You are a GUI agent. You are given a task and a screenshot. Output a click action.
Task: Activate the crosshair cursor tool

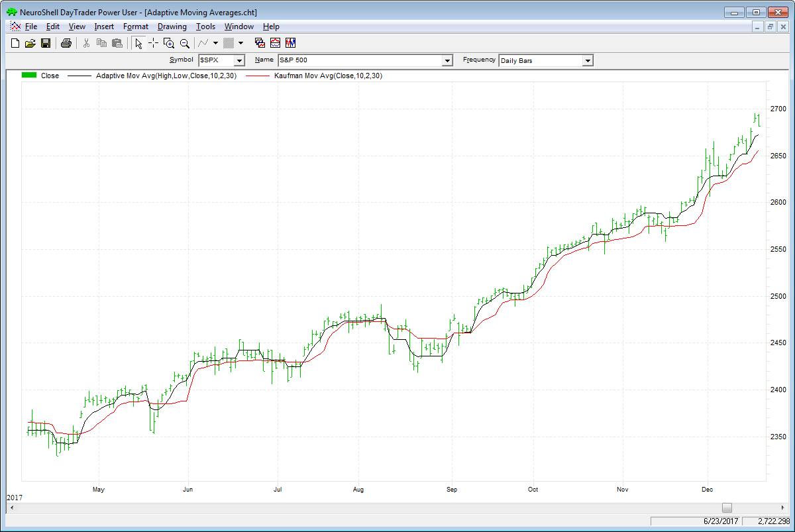pos(153,43)
